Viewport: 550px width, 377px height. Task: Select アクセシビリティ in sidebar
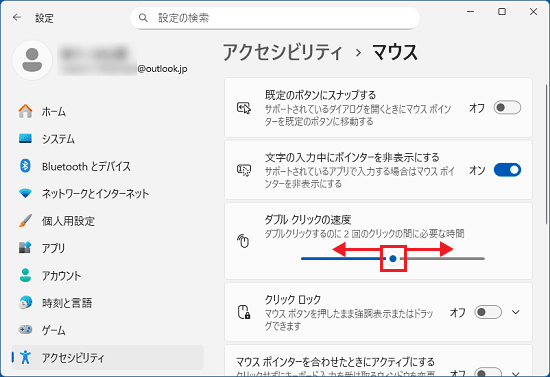coord(108,357)
